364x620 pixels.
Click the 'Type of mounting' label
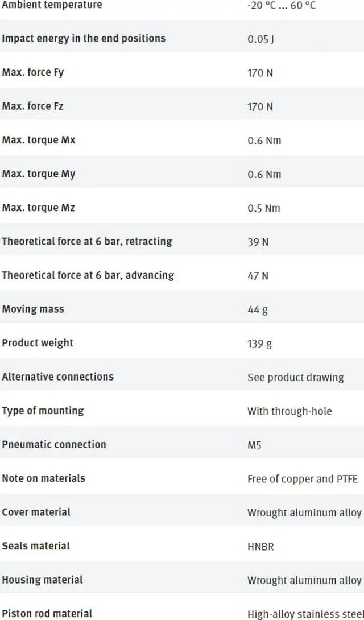(x=43, y=411)
